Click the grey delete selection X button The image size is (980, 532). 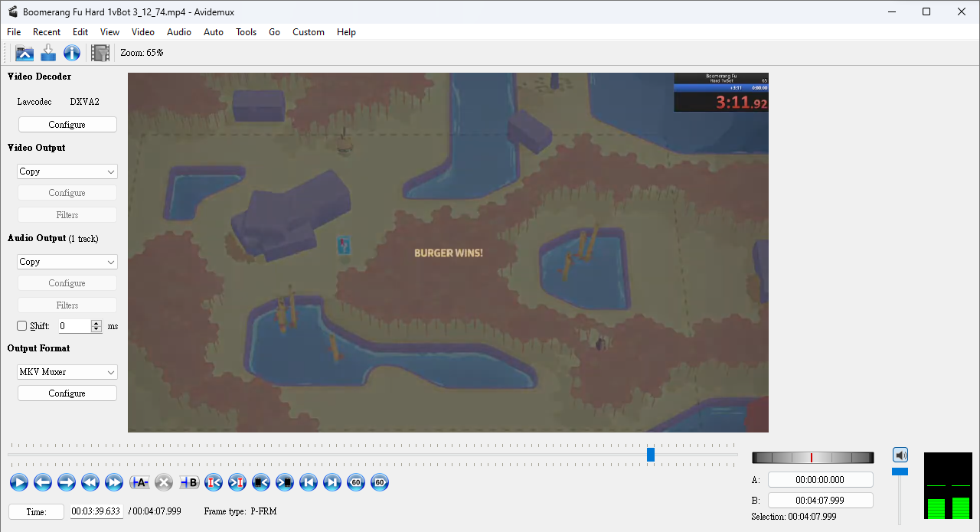[x=164, y=482]
